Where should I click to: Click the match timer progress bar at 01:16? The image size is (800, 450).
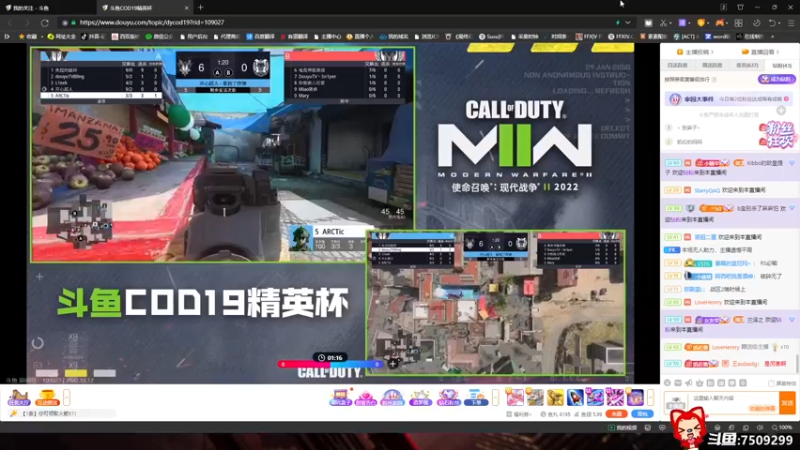point(330,364)
